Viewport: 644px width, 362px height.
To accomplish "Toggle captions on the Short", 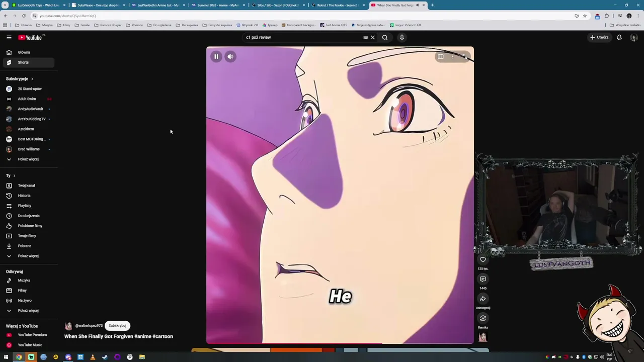I will 441,56.
